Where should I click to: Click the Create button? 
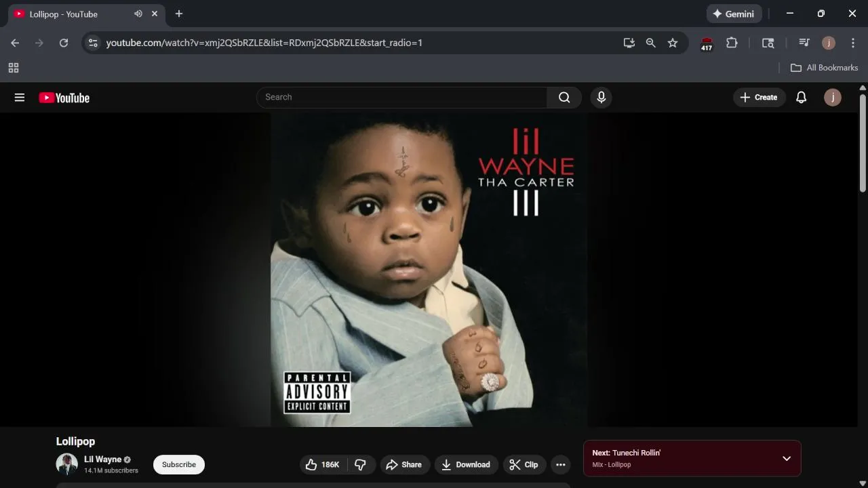tap(759, 98)
